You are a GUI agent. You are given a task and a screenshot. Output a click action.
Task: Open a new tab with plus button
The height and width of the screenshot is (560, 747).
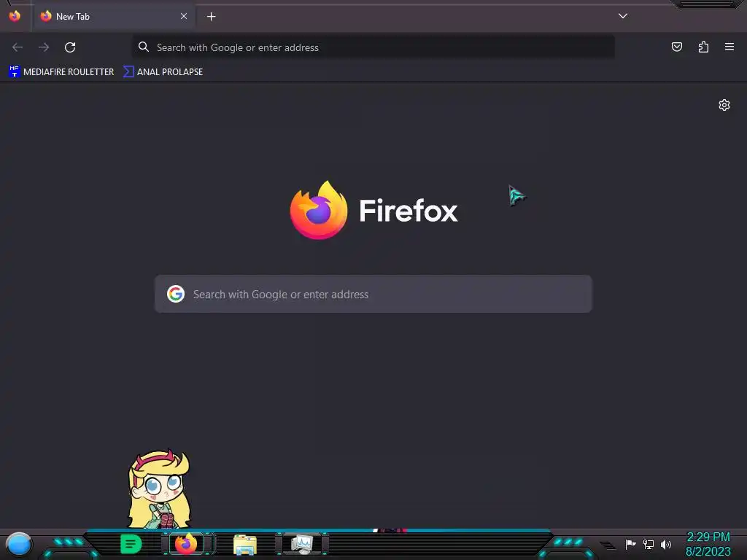point(211,17)
